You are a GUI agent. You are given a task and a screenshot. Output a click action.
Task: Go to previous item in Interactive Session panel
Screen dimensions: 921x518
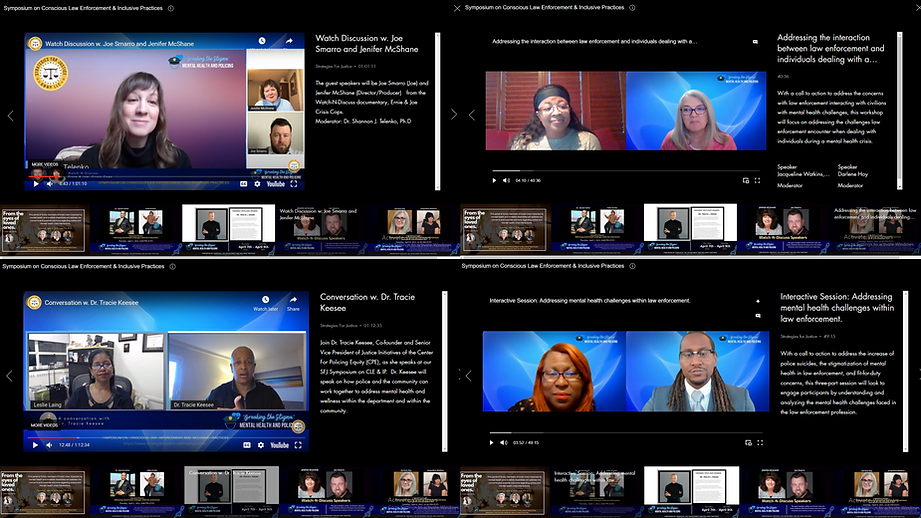click(x=469, y=375)
